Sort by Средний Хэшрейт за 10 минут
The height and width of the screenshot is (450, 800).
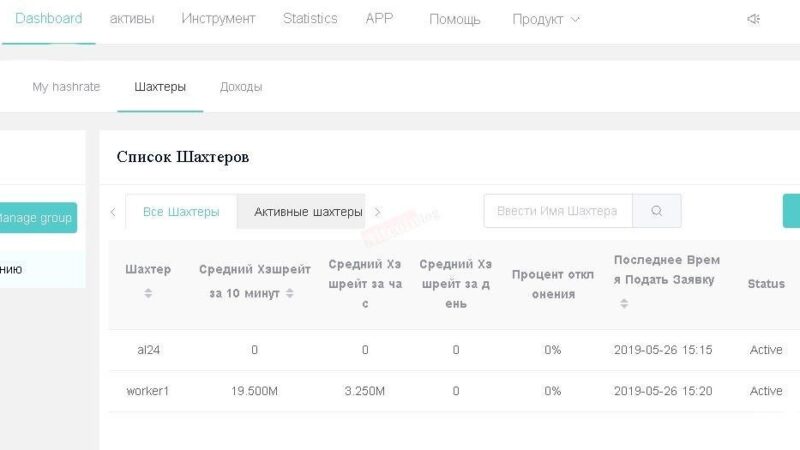[290, 293]
